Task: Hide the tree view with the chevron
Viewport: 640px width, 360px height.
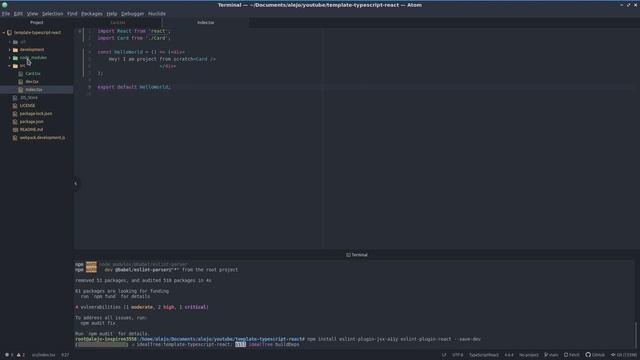Action: 76,184
